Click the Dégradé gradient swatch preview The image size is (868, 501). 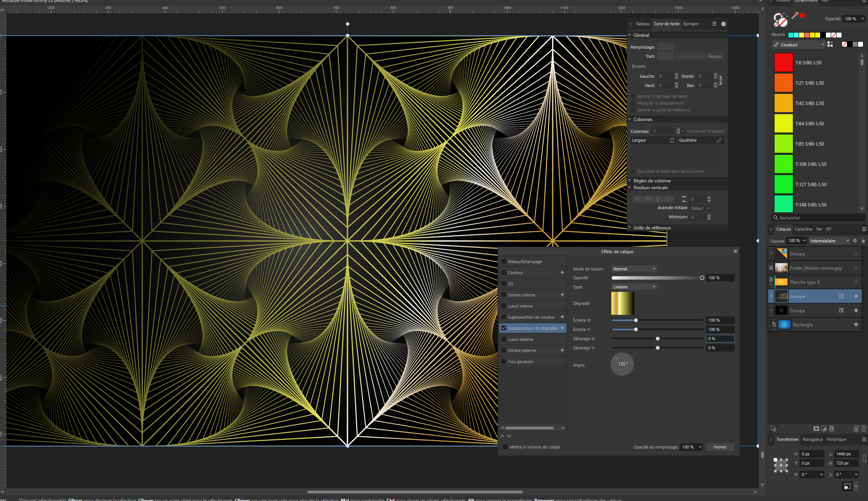[622, 303]
